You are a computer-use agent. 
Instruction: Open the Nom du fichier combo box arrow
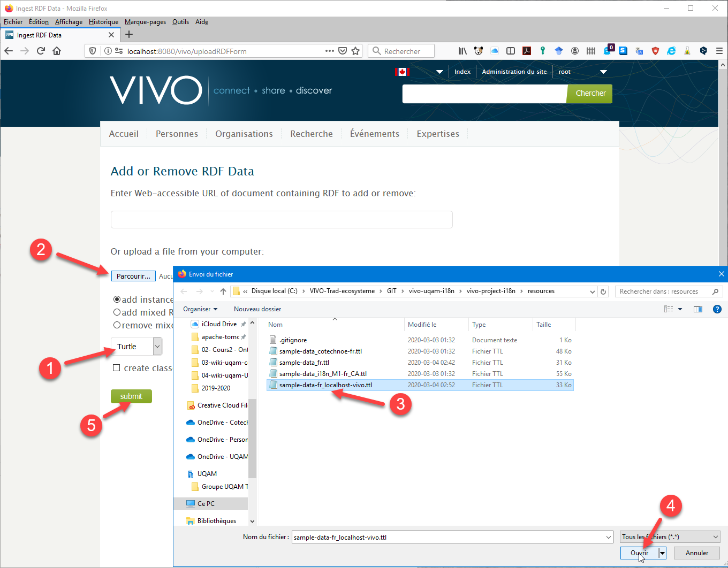[x=609, y=537]
